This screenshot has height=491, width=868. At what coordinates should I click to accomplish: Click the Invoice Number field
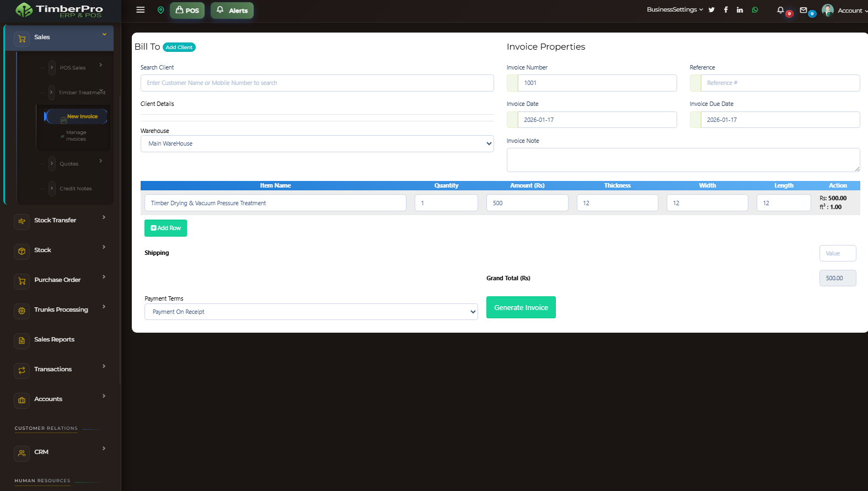(x=597, y=83)
